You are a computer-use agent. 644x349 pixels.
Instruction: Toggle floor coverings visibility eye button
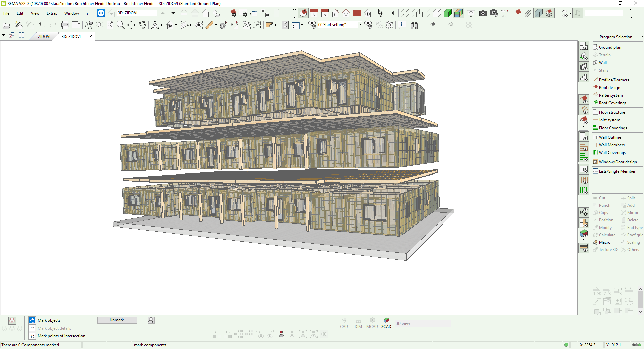(584, 157)
